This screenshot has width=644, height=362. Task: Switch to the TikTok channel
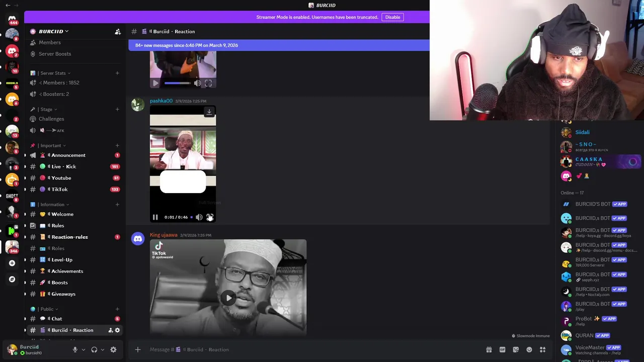point(74,190)
